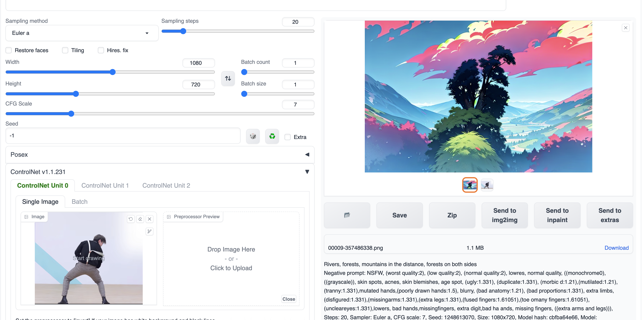The height and width of the screenshot is (320, 644).
Task: Erase strokes on ControlNet image
Action: (x=140, y=219)
